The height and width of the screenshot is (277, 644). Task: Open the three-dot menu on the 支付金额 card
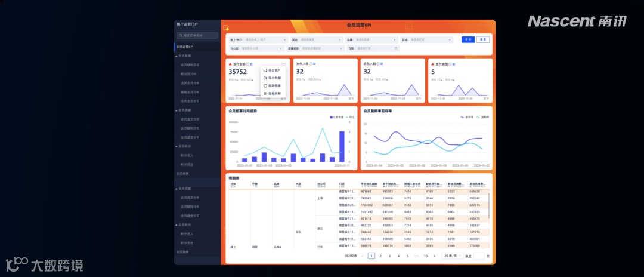point(283,64)
